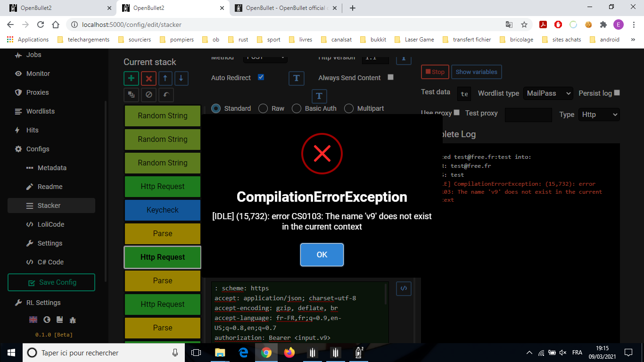Undo the last stack change
Viewport: 644px width, 362px height.
(x=166, y=95)
